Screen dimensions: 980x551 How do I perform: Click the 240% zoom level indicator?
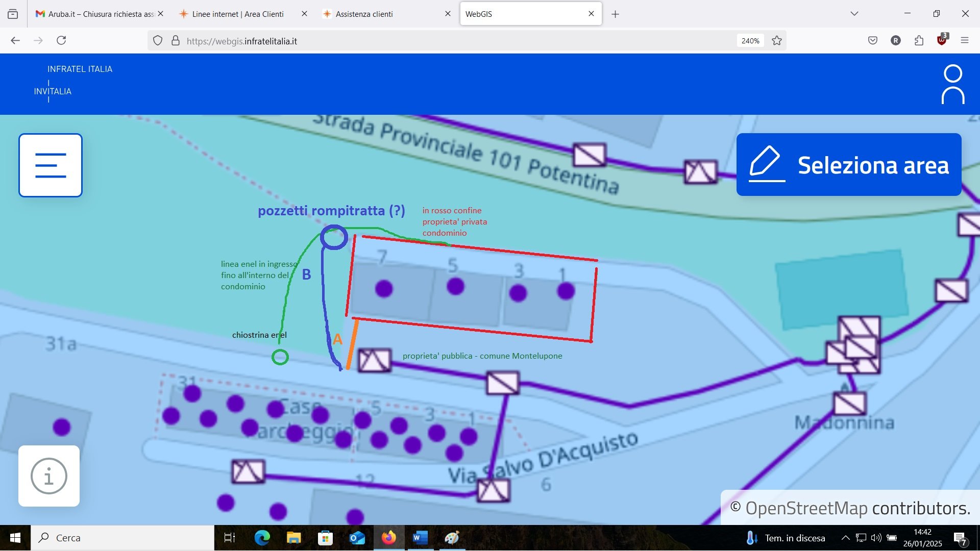pyautogui.click(x=750, y=41)
